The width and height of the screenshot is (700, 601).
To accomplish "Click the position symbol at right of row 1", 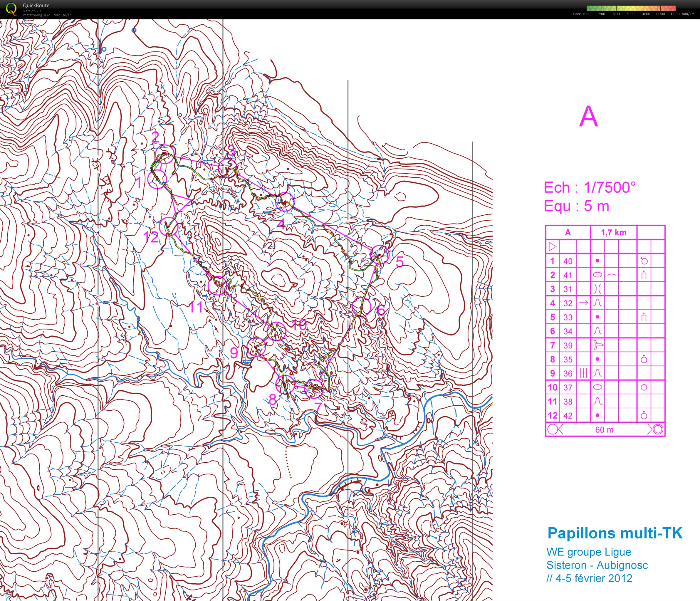I will coord(644,261).
